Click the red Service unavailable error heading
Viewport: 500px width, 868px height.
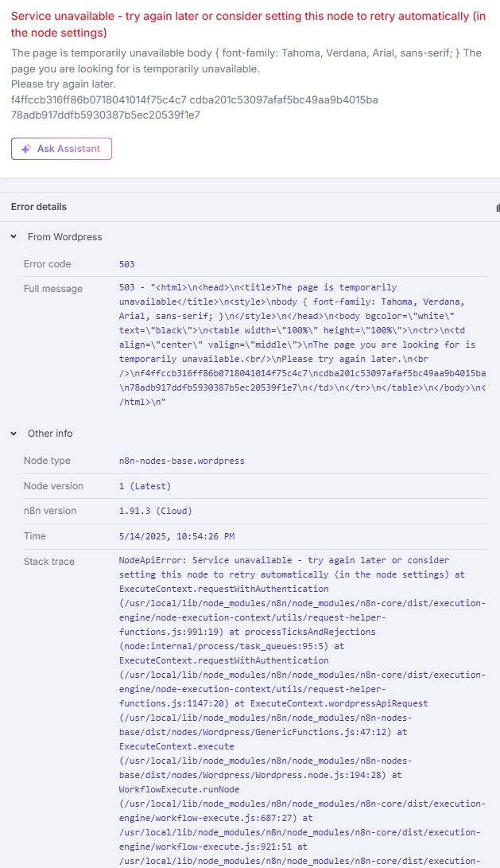point(248,25)
